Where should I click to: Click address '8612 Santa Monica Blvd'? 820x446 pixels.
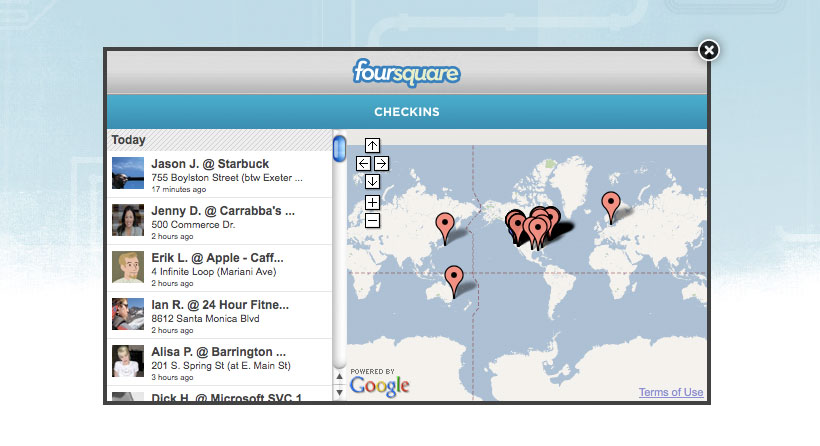[206, 319]
